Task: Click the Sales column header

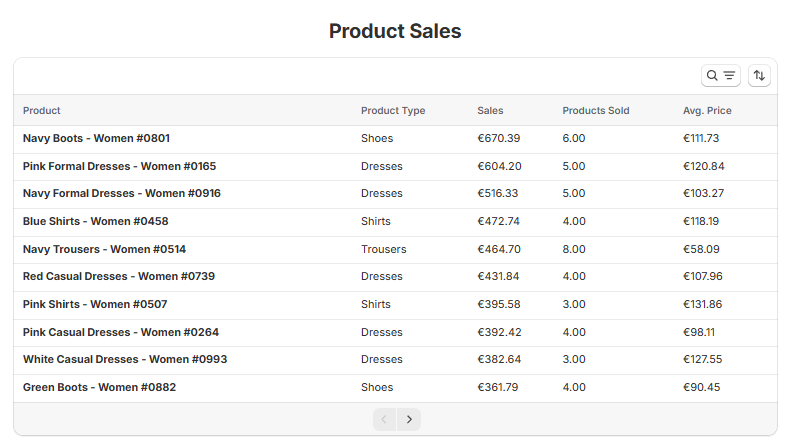Action: (490, 110)
